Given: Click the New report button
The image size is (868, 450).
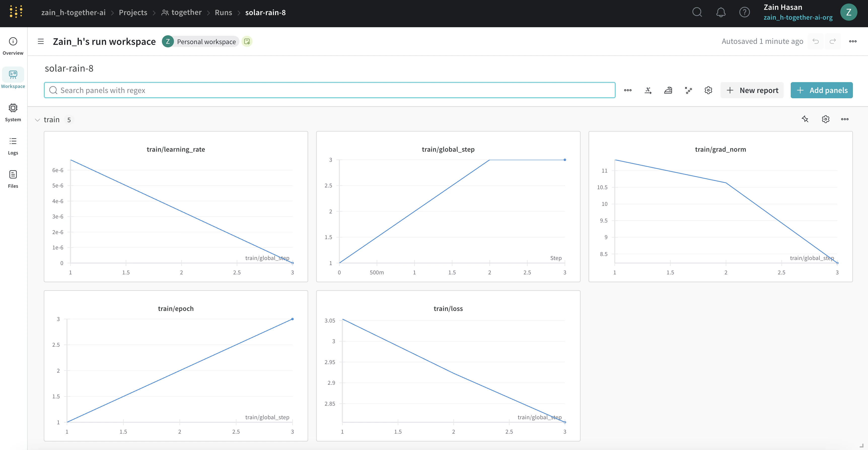Looking at the screenshot, I should (x=752, y=90).
